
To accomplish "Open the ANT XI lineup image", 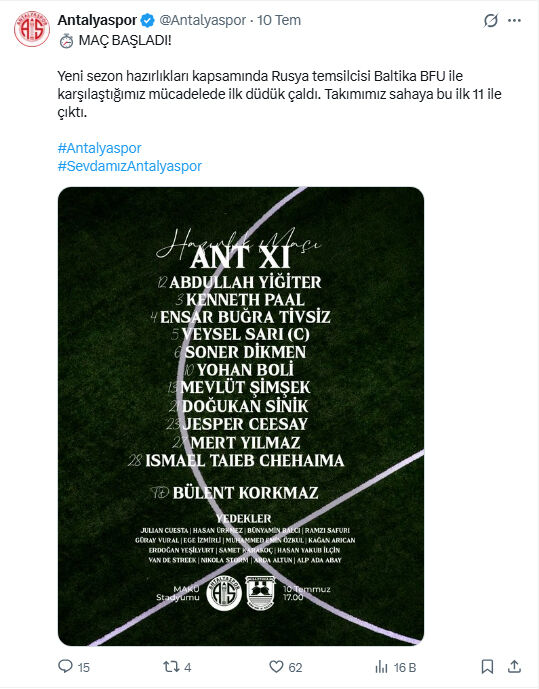I will tap(241, 416).
